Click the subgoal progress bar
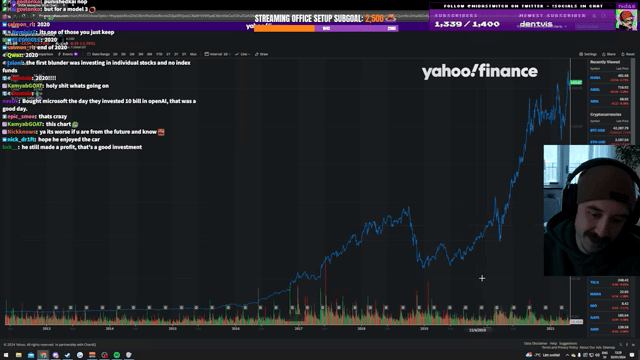This screenshot has height=360, width=640. [326, 28]
